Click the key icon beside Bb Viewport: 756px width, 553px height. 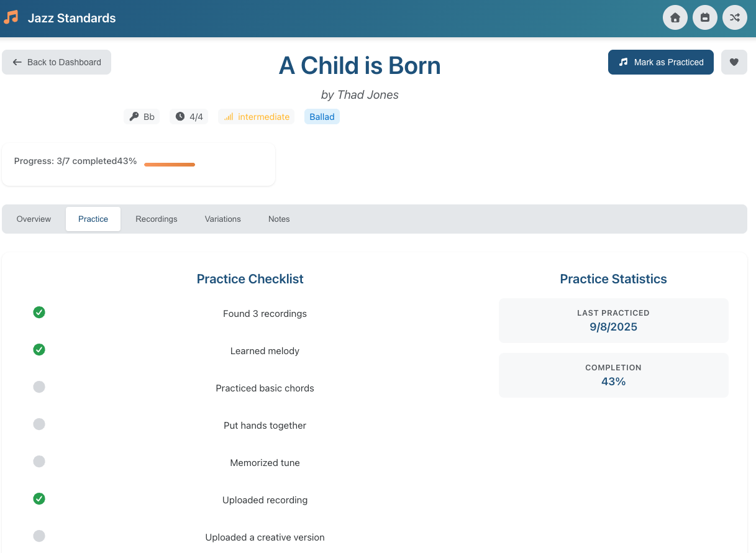point(134,117)
